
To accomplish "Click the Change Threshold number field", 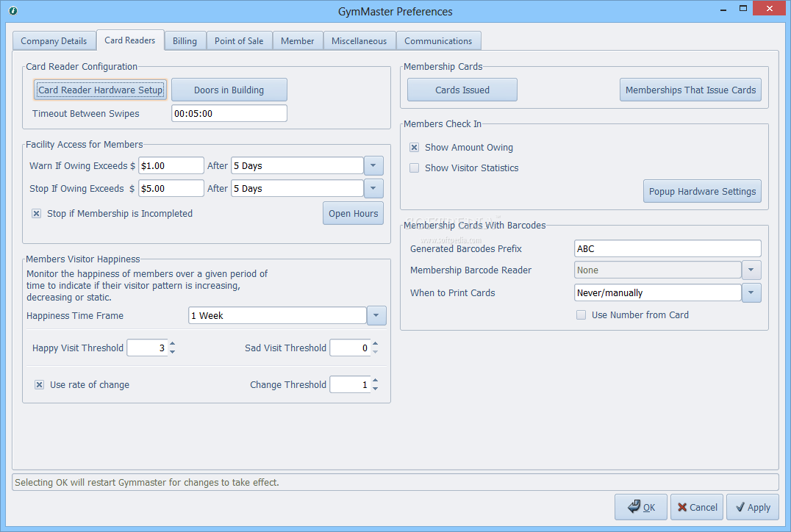I will click(350, 385).
